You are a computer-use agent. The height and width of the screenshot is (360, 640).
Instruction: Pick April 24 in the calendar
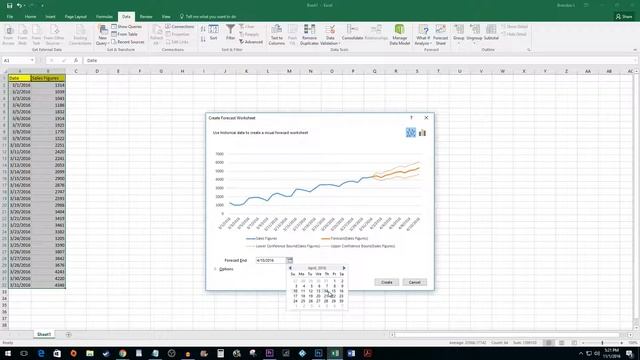[x=295, y=301]
